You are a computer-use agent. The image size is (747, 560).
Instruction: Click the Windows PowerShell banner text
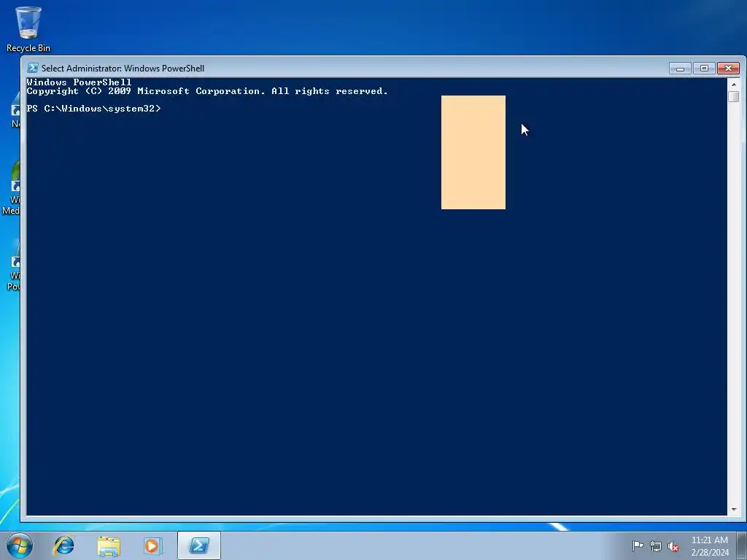[x=79, y=82]
